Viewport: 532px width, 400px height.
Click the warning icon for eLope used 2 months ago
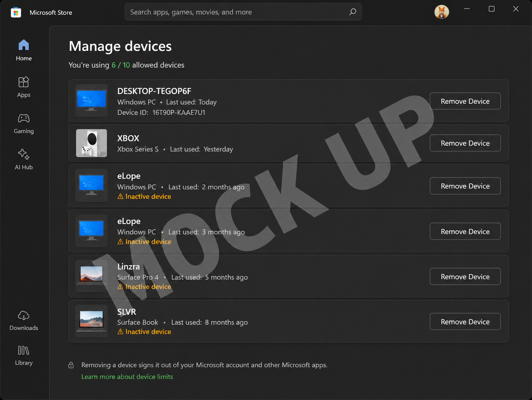click(120, 197)
